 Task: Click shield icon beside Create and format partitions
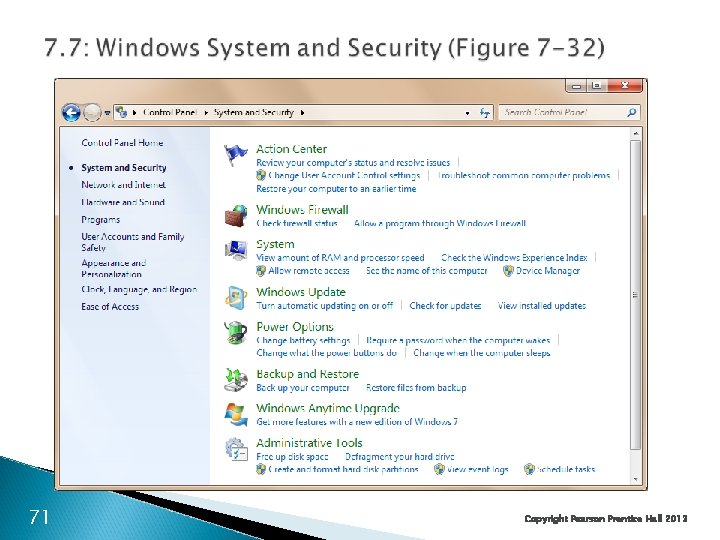[x=261, y=469]
